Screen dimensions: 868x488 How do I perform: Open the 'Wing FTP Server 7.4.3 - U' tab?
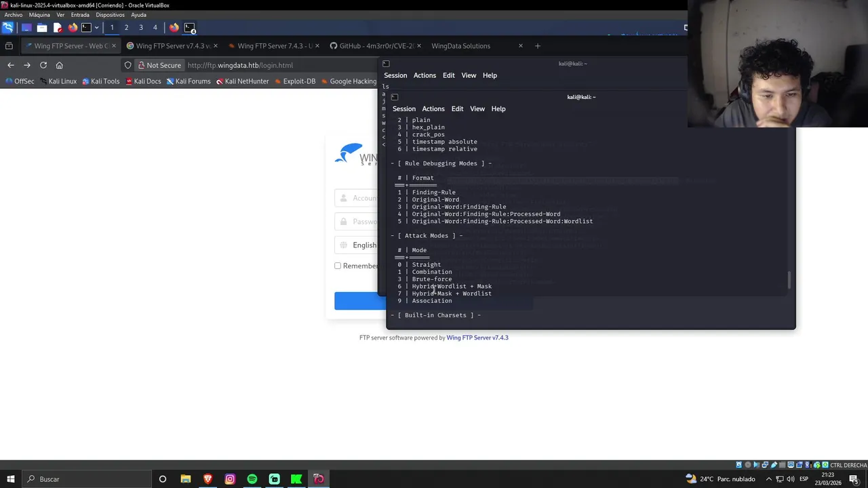[x=273, y=46]
